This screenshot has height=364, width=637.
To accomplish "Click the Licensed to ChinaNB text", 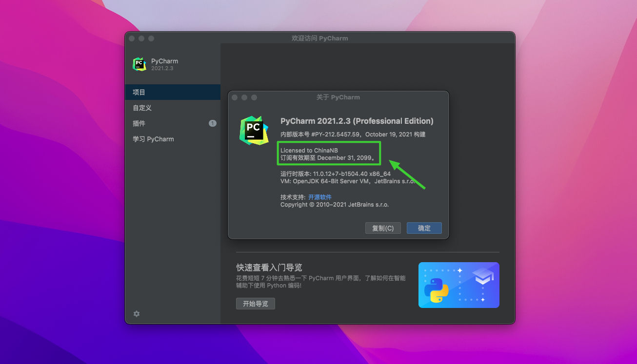I will [309, 151].
